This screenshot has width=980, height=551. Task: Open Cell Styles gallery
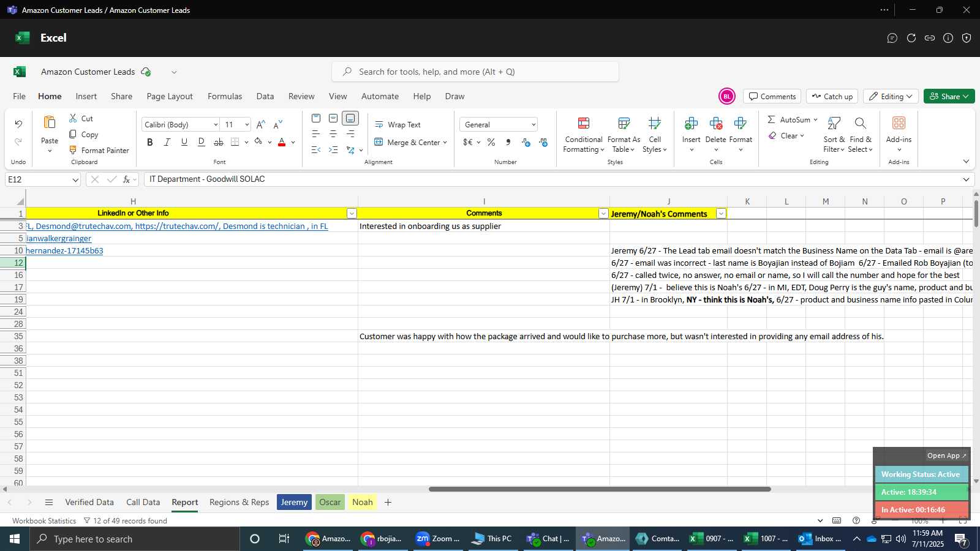(655, 135)
